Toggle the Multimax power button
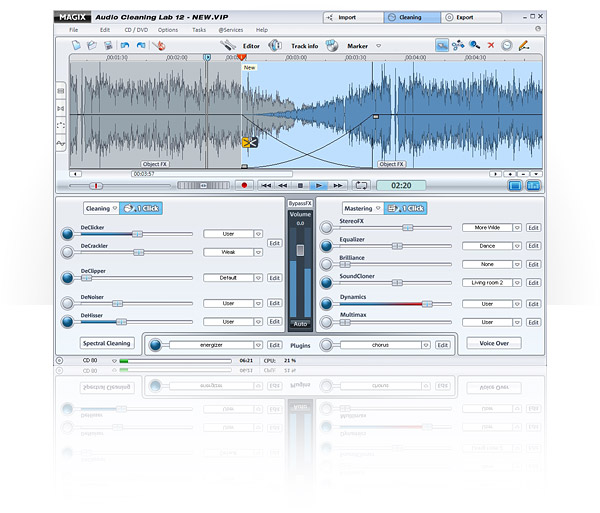This screenshot has height=513, width=600. coord(326,322)
